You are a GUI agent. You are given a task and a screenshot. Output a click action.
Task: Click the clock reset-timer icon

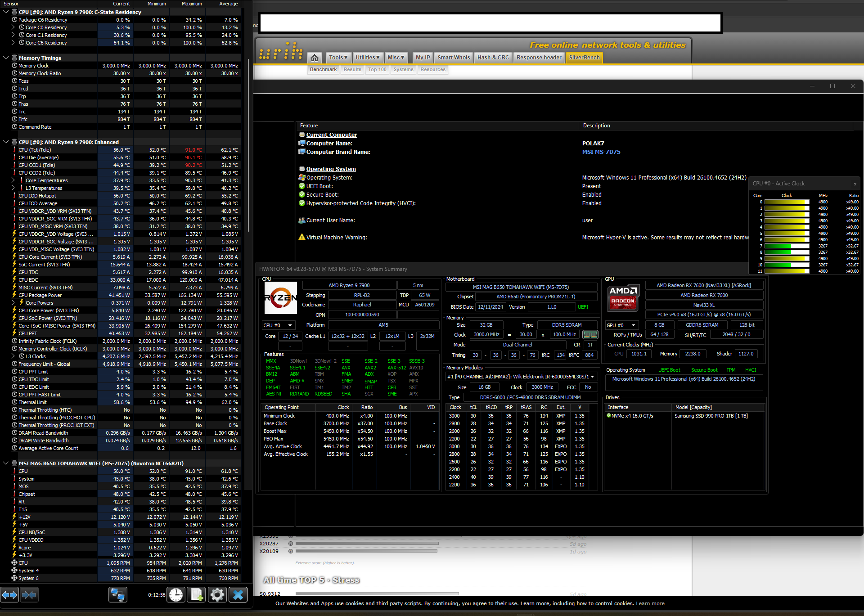point(176,595)
